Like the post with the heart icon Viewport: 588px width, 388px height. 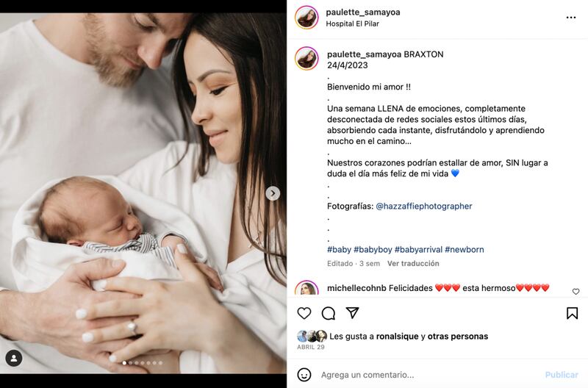[x=304, y=313]
